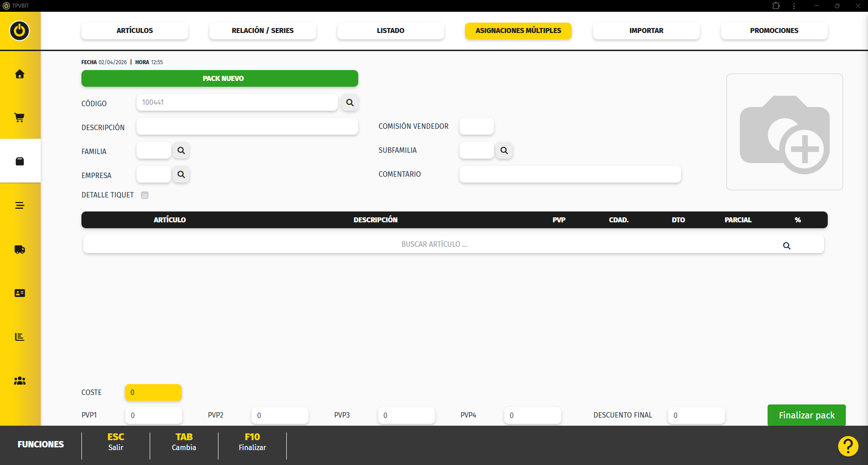Focus the Buscar Artículo search field
868x465 pixels.
point(433,244)
